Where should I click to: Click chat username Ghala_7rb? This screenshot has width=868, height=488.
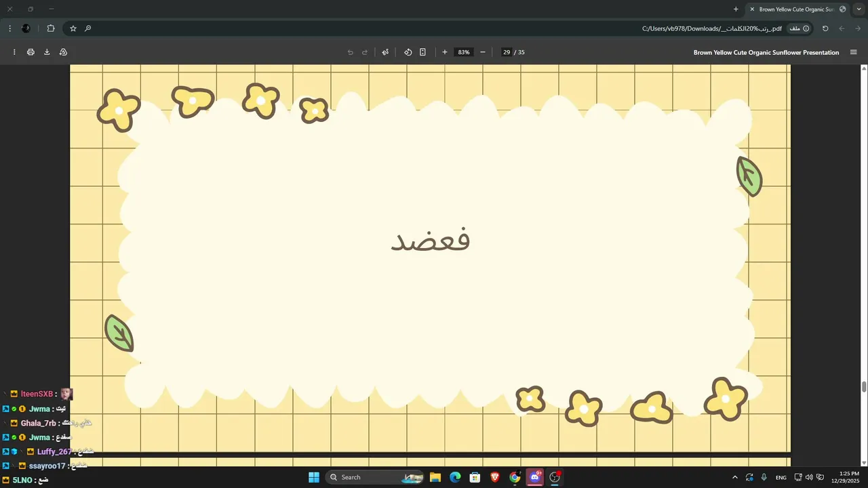pos(39,423)
